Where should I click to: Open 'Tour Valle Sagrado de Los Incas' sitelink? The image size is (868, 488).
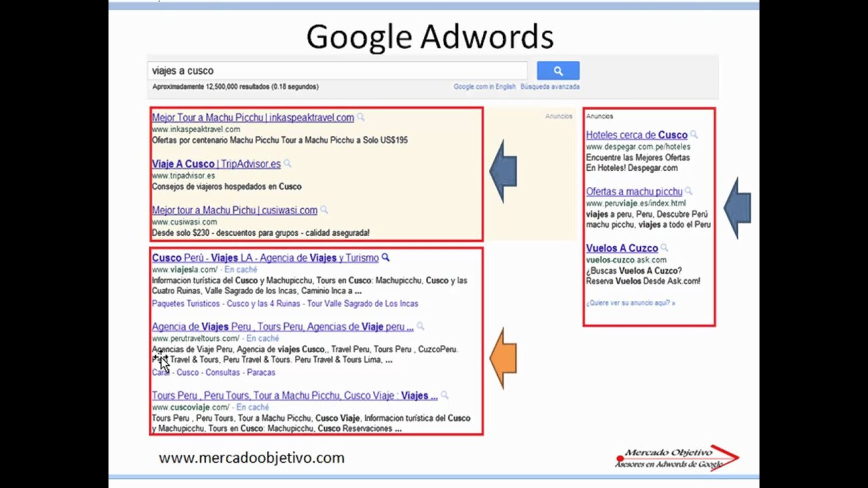tap(362, 304)
